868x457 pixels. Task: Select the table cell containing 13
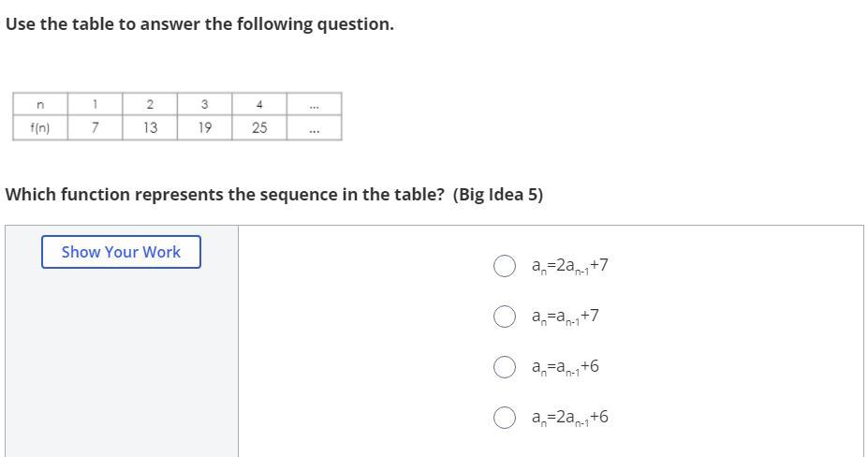coord(150,127)
